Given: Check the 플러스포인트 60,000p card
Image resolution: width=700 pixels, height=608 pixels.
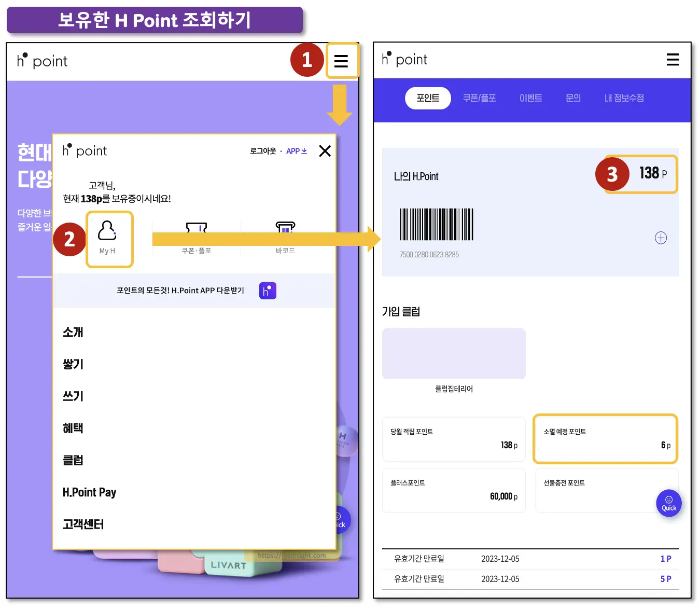Looking at the screenshot, I should (453, 490).
